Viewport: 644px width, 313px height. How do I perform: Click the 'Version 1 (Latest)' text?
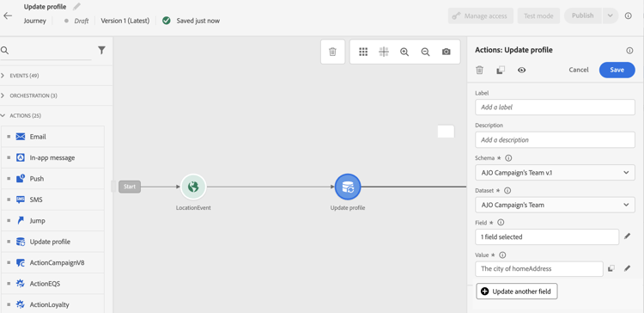tap(125, 21)
